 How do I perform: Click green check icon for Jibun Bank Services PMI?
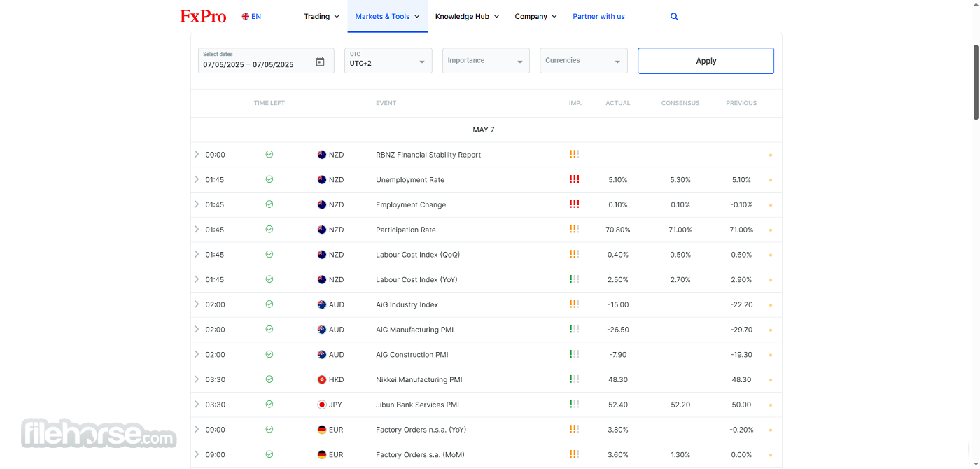point(269,404)
